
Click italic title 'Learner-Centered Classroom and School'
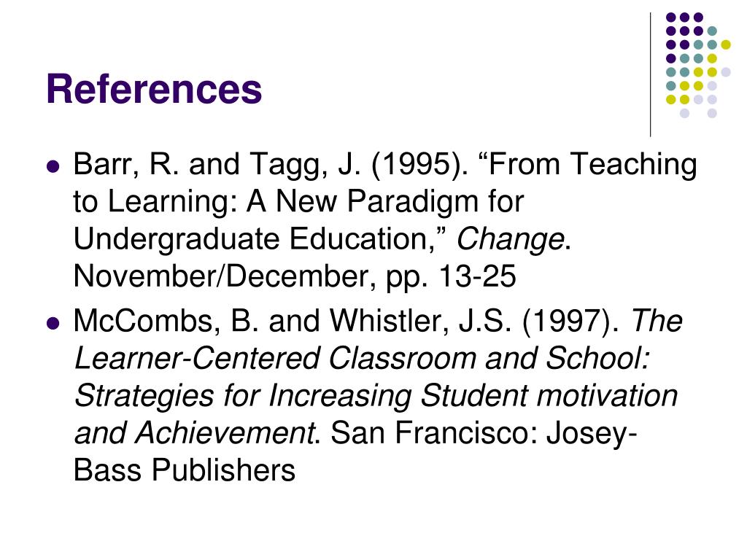pos(362,359)
